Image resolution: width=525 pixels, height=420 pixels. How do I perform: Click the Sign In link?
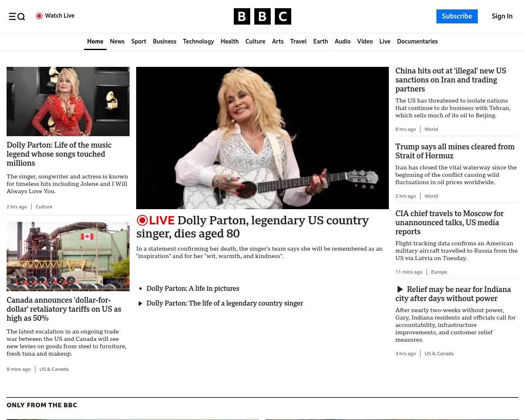(502, 16)
